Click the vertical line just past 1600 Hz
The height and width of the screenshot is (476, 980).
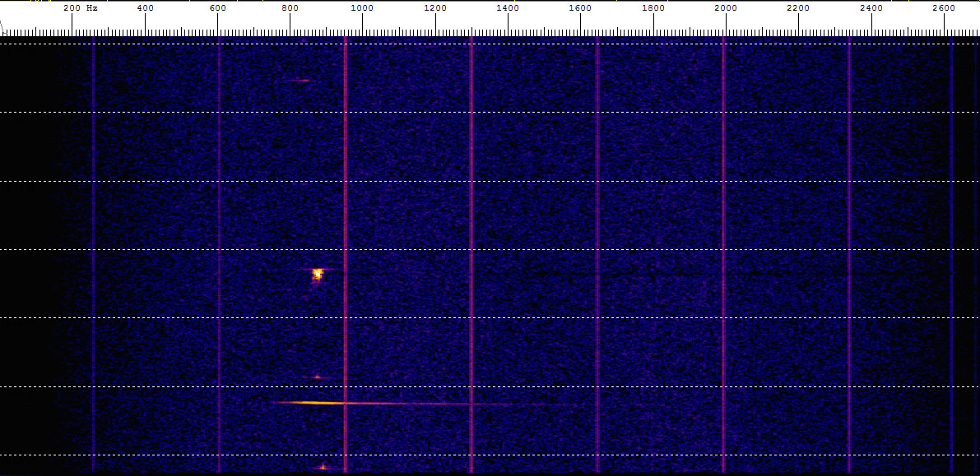pos(597,206)
